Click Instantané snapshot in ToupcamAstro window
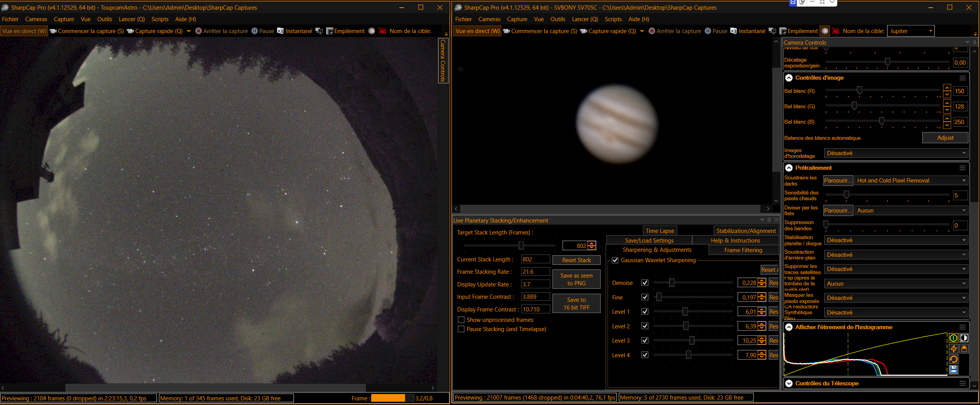Viewport: 980px width, 405px height. click(294, 31)
